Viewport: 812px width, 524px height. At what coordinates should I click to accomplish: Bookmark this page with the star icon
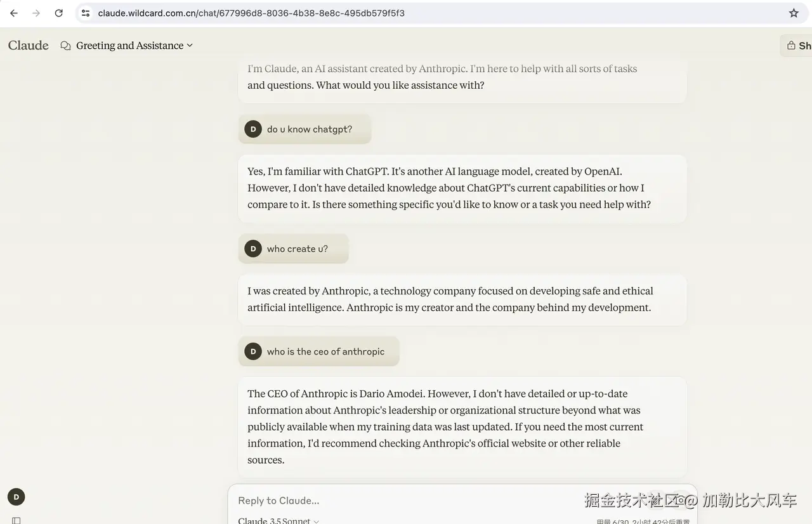(x=794, y=13)
